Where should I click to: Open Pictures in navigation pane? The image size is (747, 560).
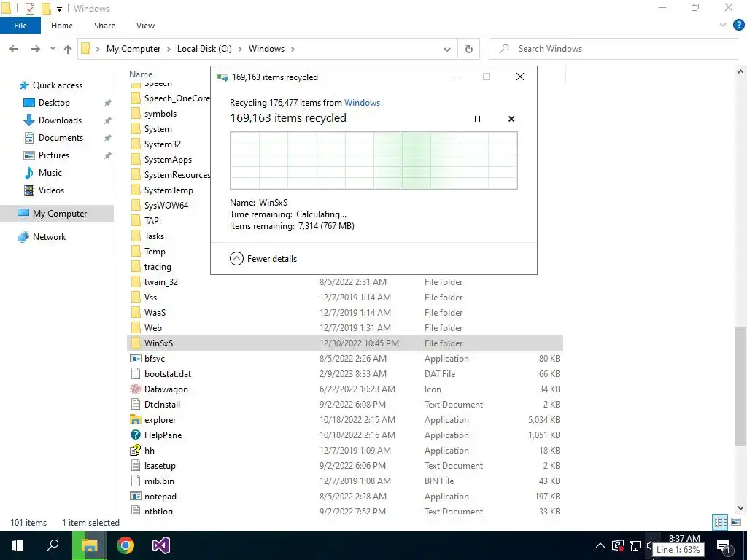click(54, 155)
